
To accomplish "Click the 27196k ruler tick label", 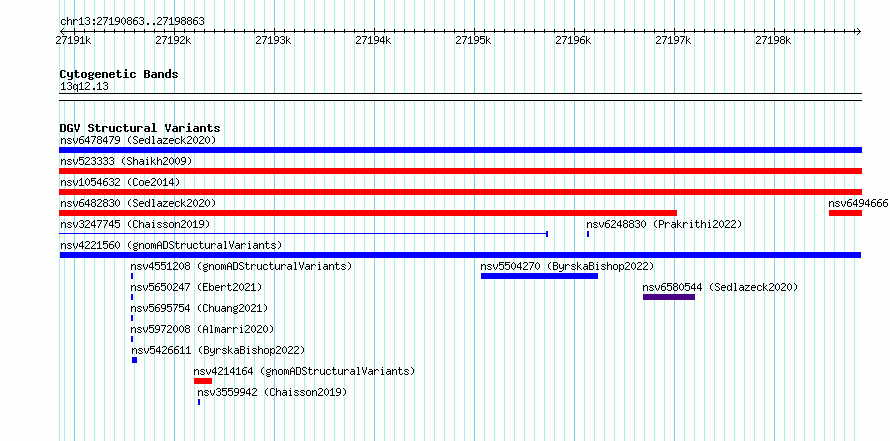I will pyautogui.click(x=573, y=40).
